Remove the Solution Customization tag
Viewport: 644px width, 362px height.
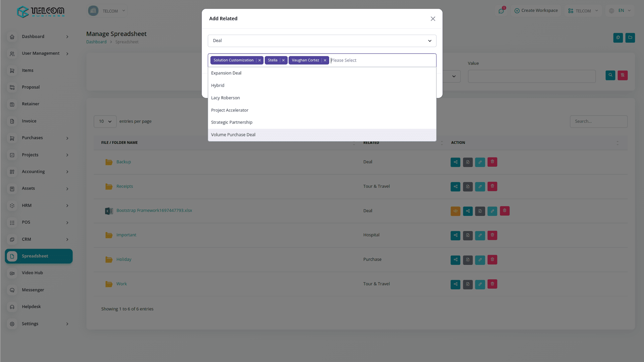tap(259, 60)
